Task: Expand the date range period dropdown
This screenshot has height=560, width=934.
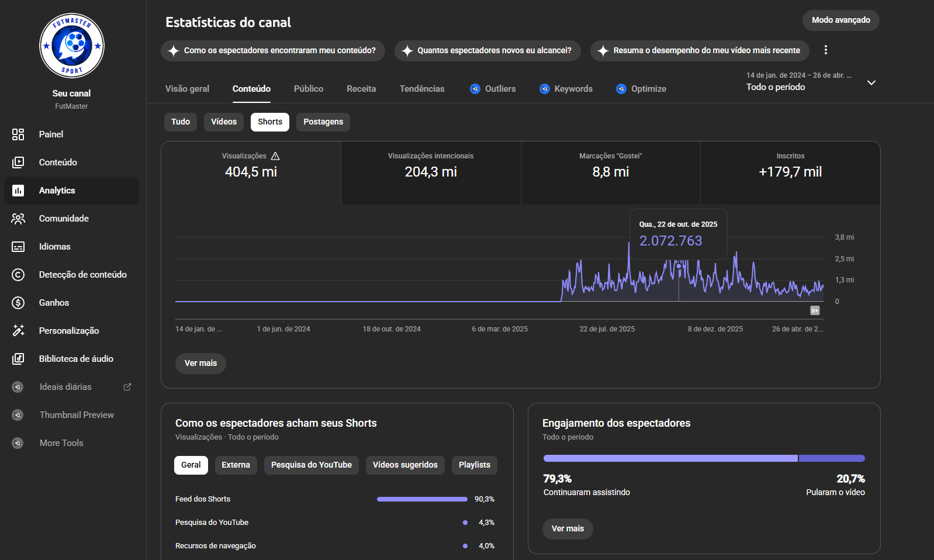Action: (x=871, y=83)
